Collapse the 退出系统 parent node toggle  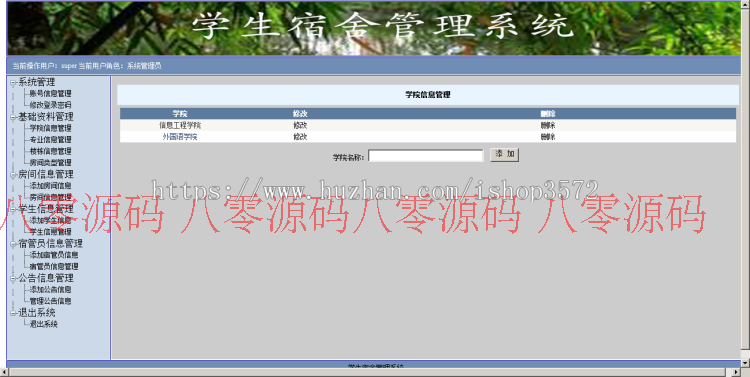click(x=13, y=313)
